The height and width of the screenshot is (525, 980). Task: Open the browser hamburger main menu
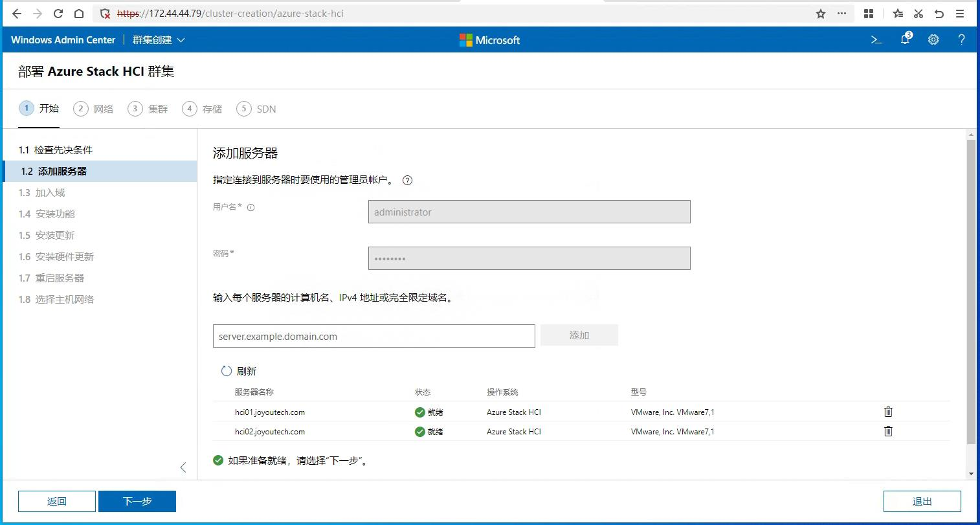pos(960,14)
